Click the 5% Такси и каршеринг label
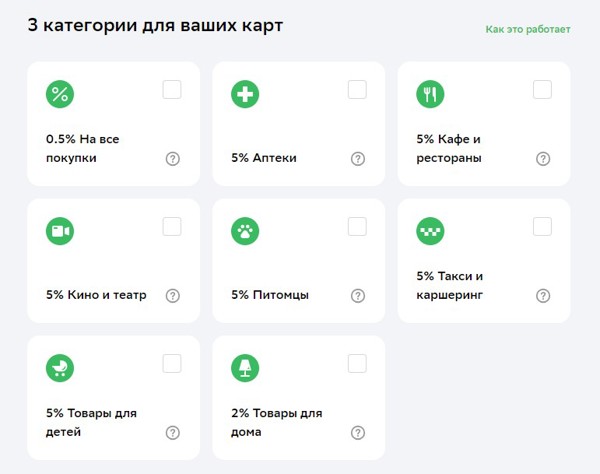Viewport: 600px width, 474px height. 450,285
